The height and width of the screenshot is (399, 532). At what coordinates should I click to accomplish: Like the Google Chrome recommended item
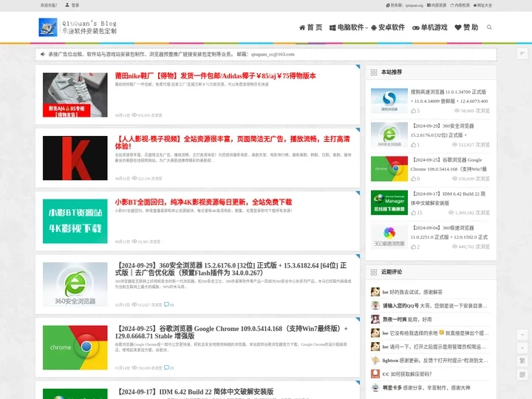tap(413, 179)
